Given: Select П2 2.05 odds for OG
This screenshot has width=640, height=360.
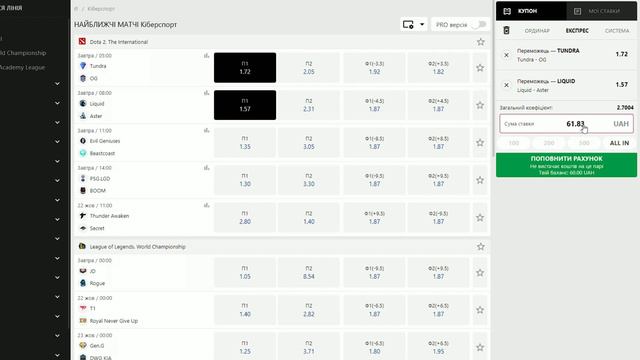Looking at the screenshot, I should 309,68.
